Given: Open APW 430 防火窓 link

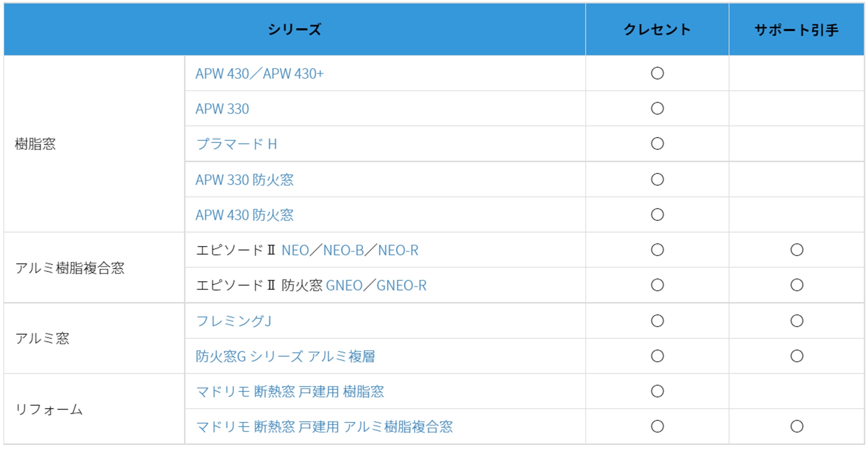Looking at the screenshot, I should click(244, 215).
